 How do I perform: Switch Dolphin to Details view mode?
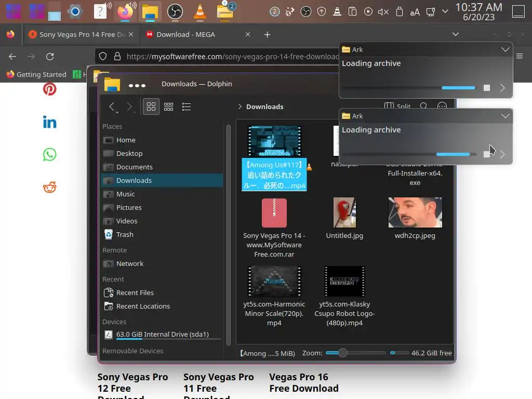[x=187, y=107]
